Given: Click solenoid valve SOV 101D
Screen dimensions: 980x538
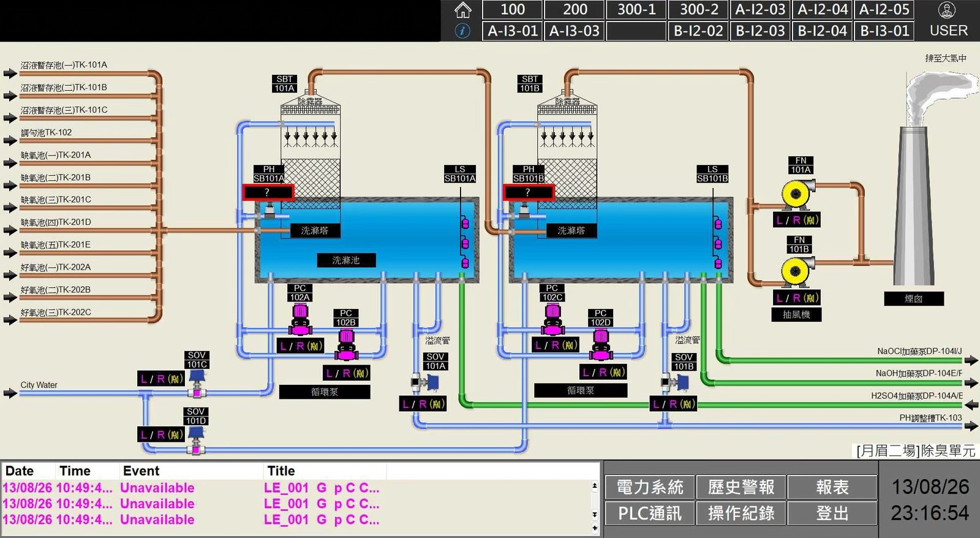Looking at the screenshot, I should (196, 441).
